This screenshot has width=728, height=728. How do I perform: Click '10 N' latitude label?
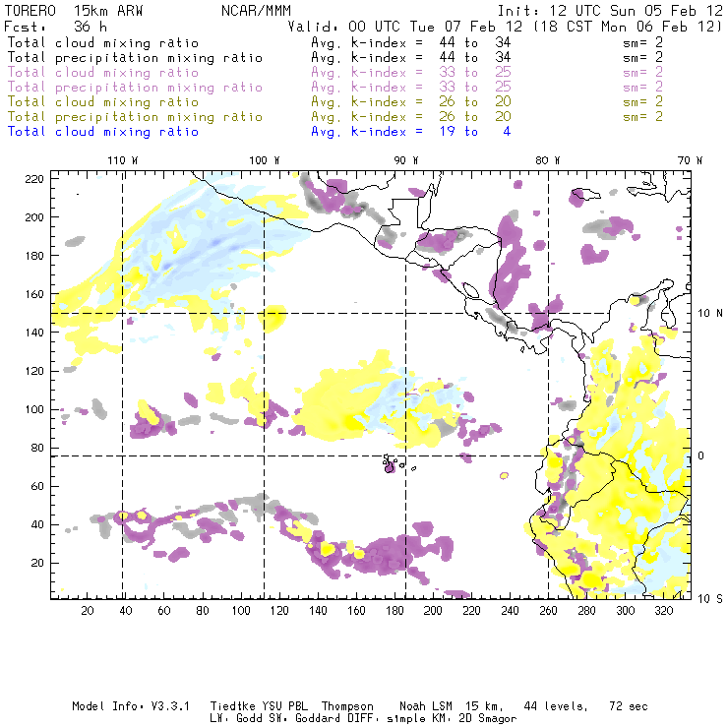point(710,314)
